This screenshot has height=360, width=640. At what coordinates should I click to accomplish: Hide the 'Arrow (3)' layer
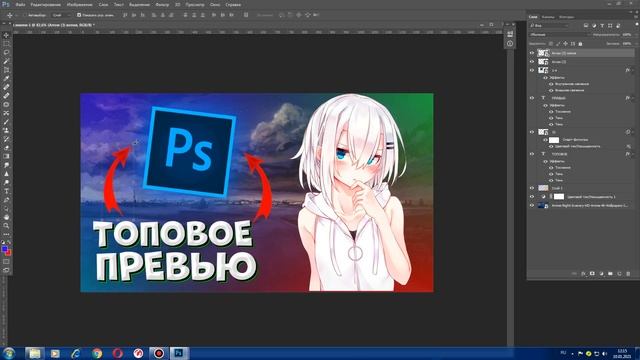[x=532, y=62]
